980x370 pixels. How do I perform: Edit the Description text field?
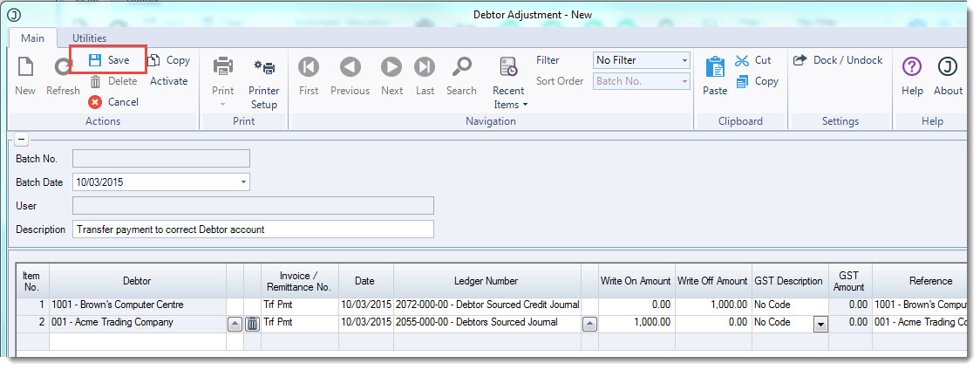[253, 230]
